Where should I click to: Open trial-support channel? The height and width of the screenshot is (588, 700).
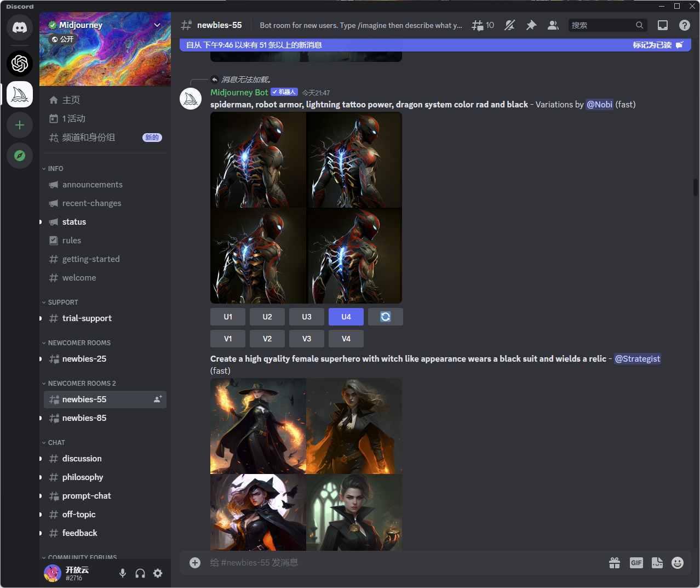click(105, 318)
